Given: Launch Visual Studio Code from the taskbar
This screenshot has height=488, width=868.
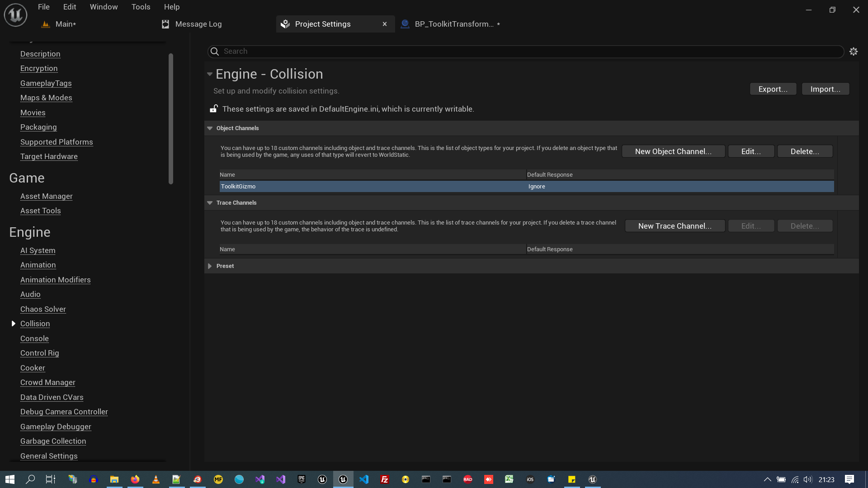Looking at the screenshot, I should click(364, 479).
